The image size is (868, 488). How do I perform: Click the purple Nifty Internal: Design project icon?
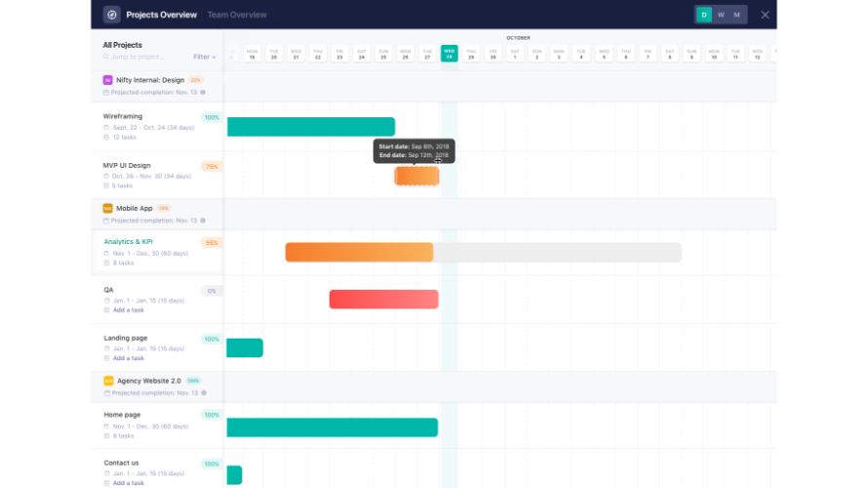click(x=107, y=80)
